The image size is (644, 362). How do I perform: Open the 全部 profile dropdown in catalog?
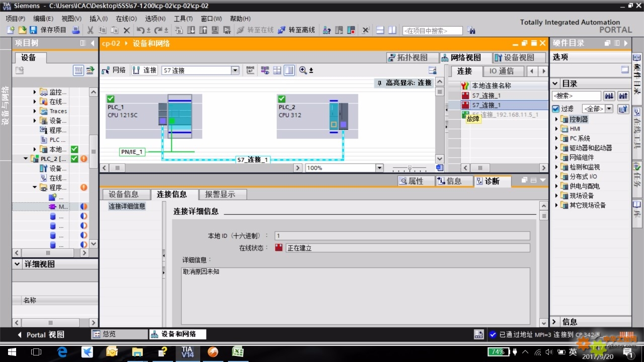point(609,109)
